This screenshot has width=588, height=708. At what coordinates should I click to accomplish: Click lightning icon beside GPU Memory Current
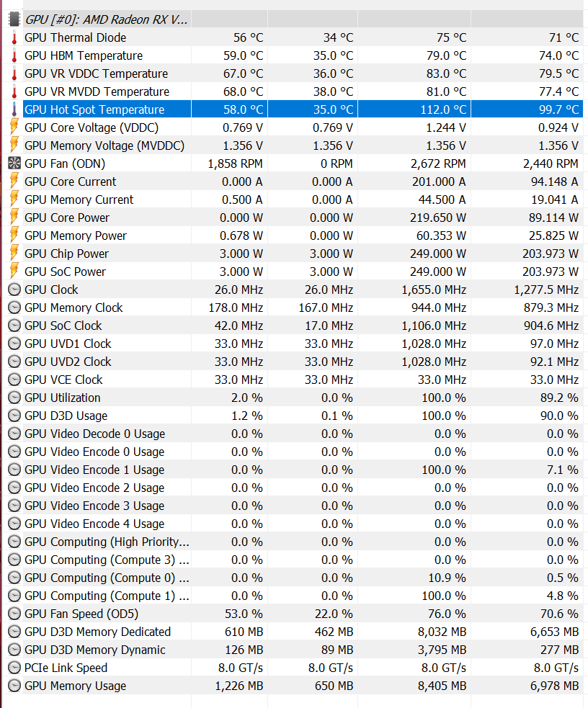[x=14, y=200]
